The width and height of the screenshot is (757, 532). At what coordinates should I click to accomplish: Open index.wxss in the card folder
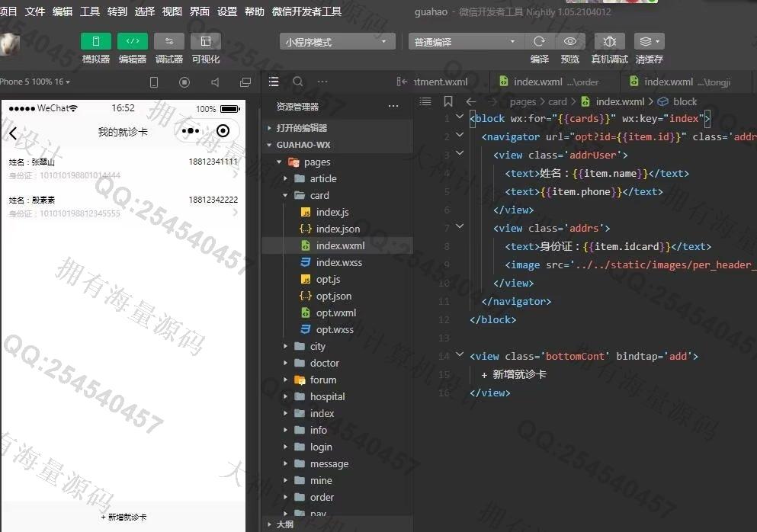coord(338,263)
